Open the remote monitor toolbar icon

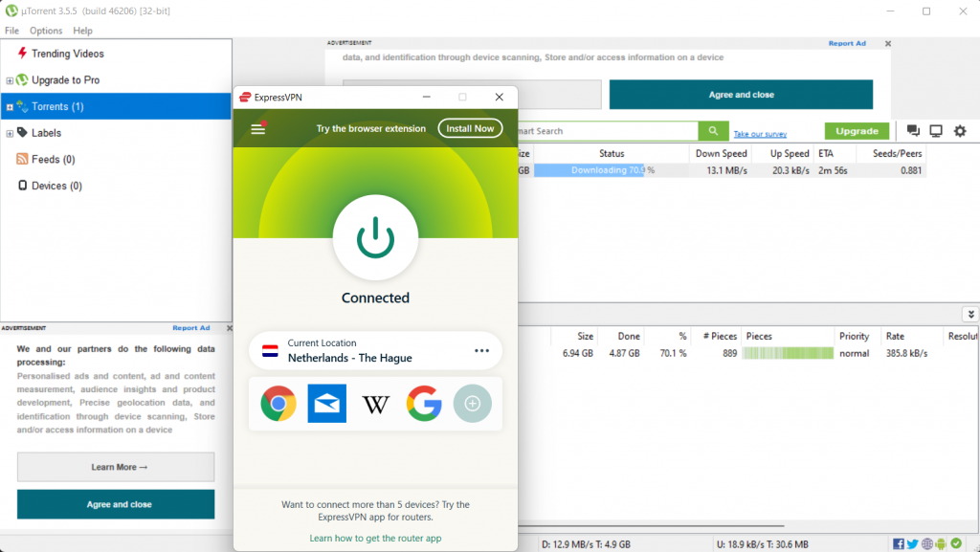(x=936, y=130)
